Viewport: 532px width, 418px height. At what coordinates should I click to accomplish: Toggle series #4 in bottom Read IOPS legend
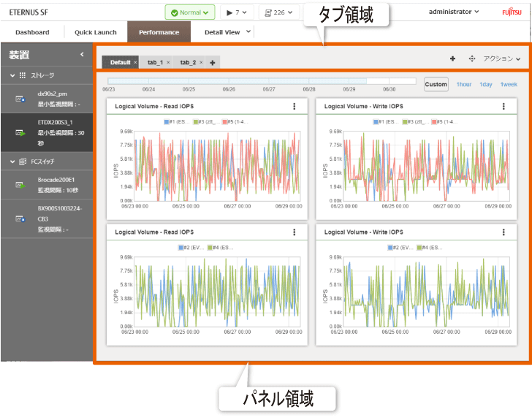[221, 248]
